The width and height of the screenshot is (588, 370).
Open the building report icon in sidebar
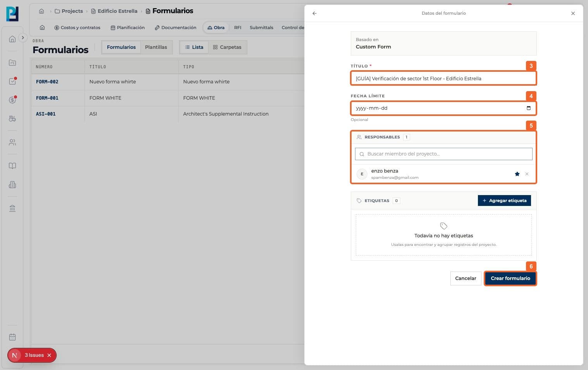(x=12, y=185)
